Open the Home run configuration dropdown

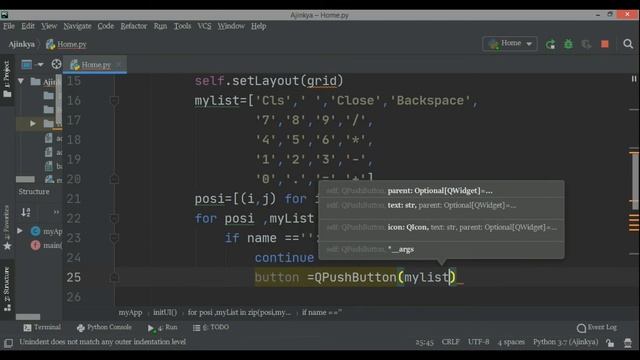(509, 44)
